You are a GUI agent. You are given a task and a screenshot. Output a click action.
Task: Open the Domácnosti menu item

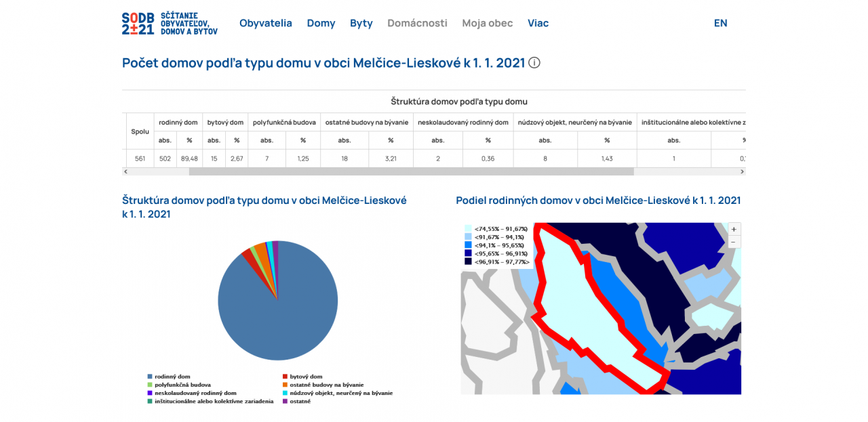(417, 23)
